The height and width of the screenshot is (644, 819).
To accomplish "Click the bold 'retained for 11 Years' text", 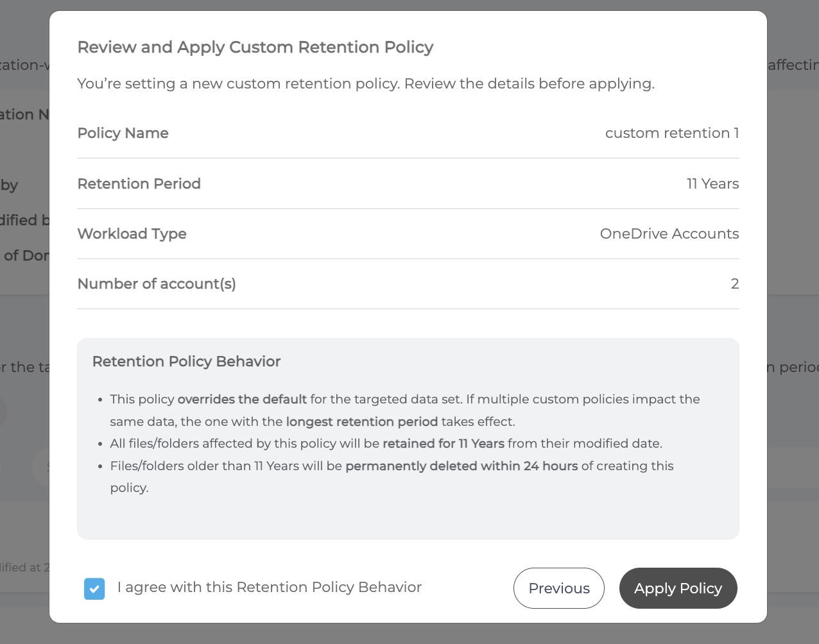I will pyautogui.click(x=443, y=444).
